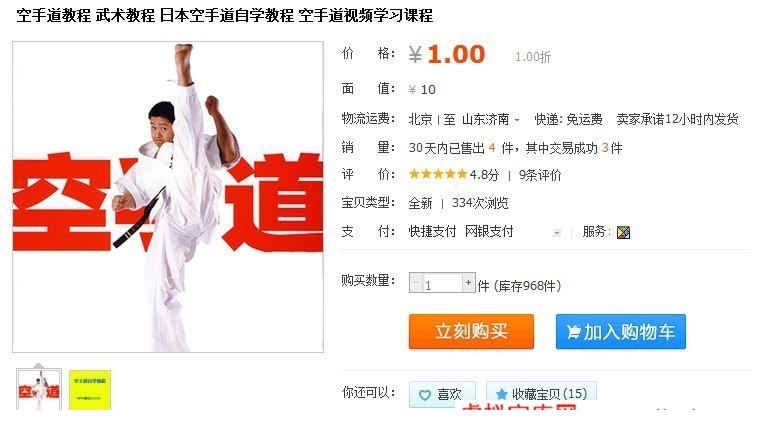Click the 快捷支付 payment option
759x433 pixels.
432,232
